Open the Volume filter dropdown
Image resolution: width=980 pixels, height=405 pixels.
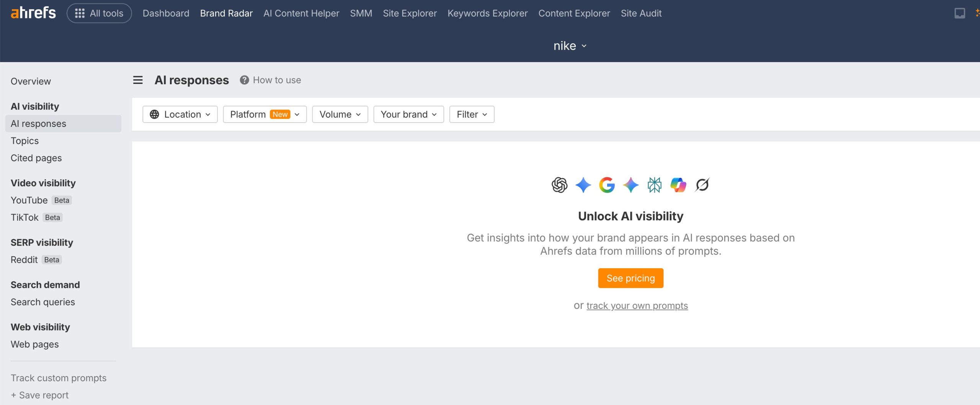[340, 114]
